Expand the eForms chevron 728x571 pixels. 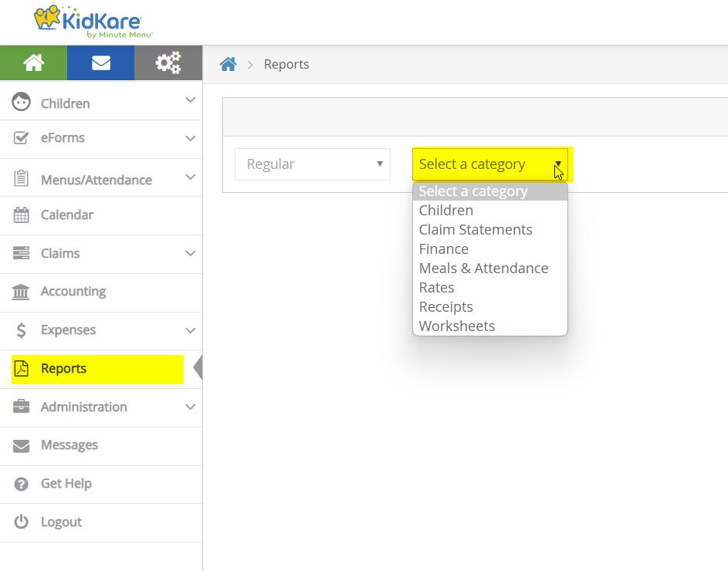(x=190, y=139)
